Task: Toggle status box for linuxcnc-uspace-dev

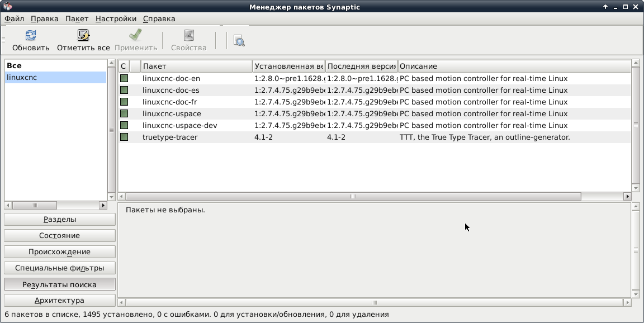Action: click(124, 125)
